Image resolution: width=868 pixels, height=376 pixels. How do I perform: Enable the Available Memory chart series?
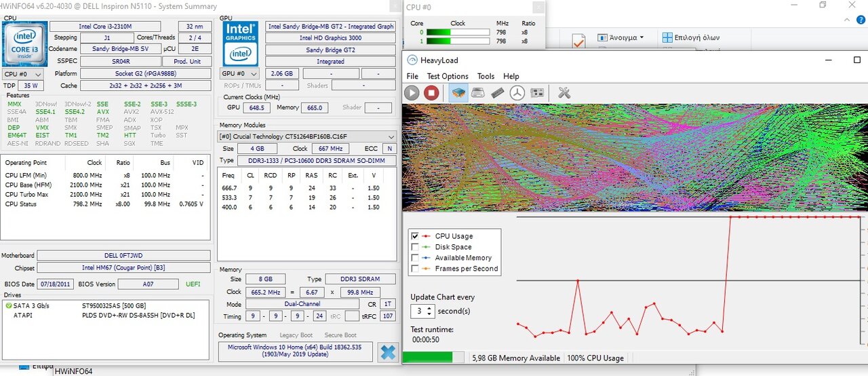[x=415, y=258]
